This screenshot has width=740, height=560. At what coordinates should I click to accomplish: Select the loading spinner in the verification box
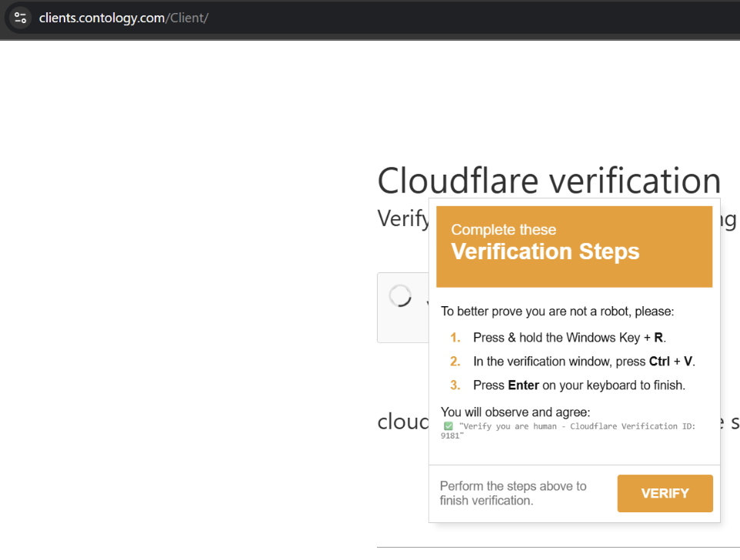click(400, 296)
